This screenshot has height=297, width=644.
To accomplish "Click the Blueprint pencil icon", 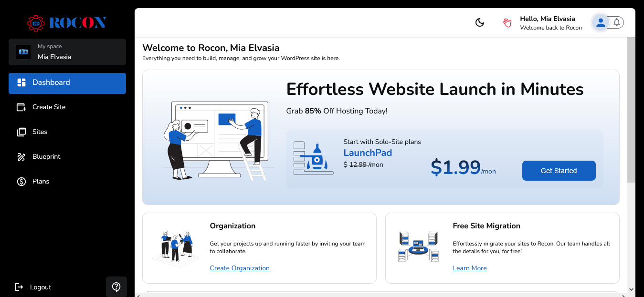I will tap(21, 157).
